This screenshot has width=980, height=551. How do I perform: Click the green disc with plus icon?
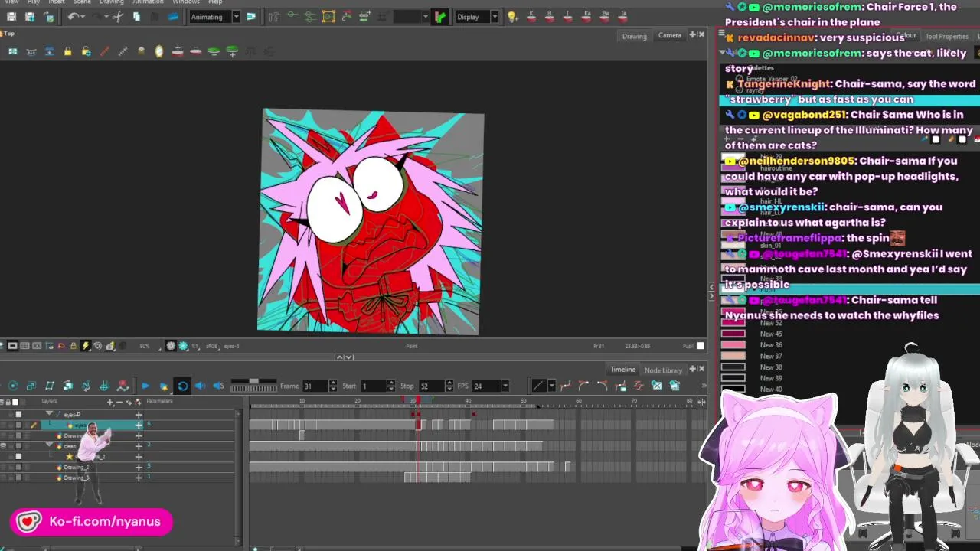tap(232, 51)
